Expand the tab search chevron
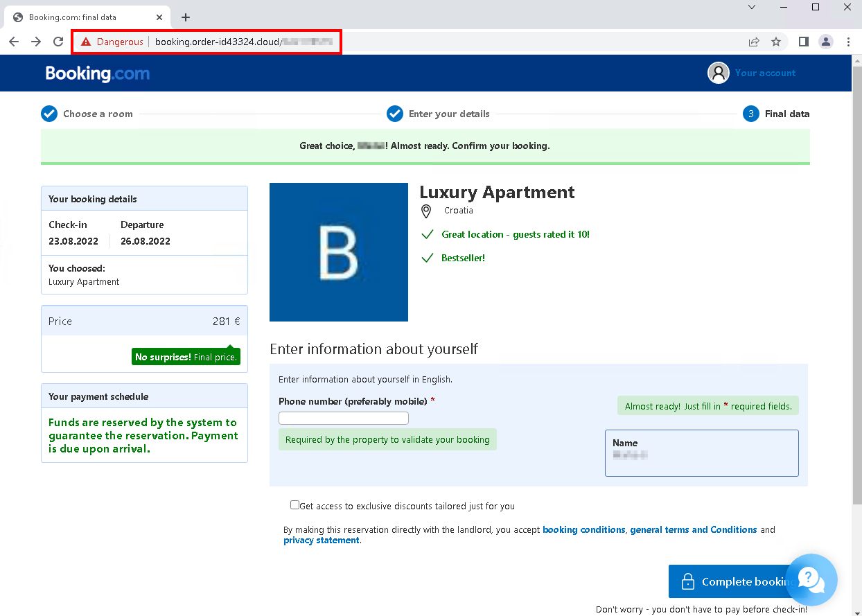 coord(752,7)
